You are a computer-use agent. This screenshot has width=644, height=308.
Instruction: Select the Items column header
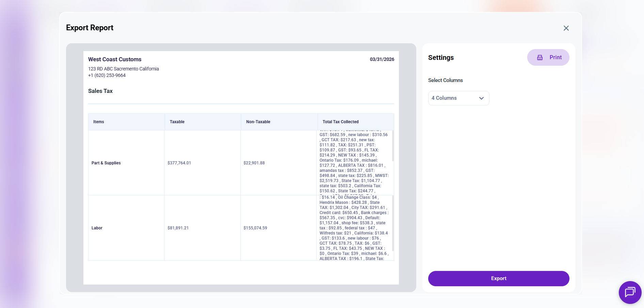coord(99,122)
